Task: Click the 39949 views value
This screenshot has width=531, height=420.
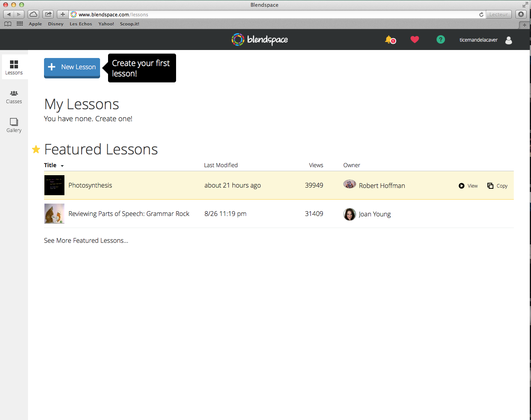Action: (314, 185)
